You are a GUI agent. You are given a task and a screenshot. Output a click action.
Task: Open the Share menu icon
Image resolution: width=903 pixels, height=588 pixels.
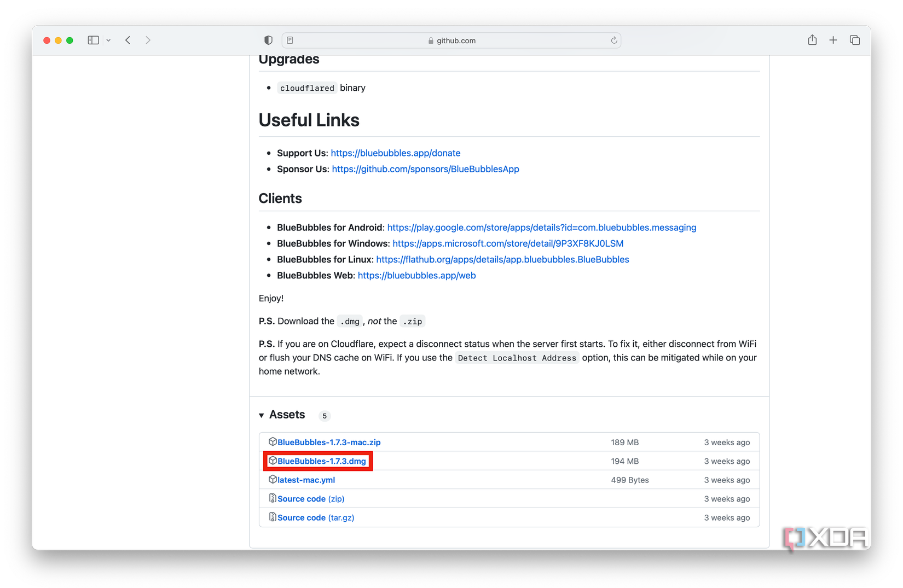tap(812, 40)
